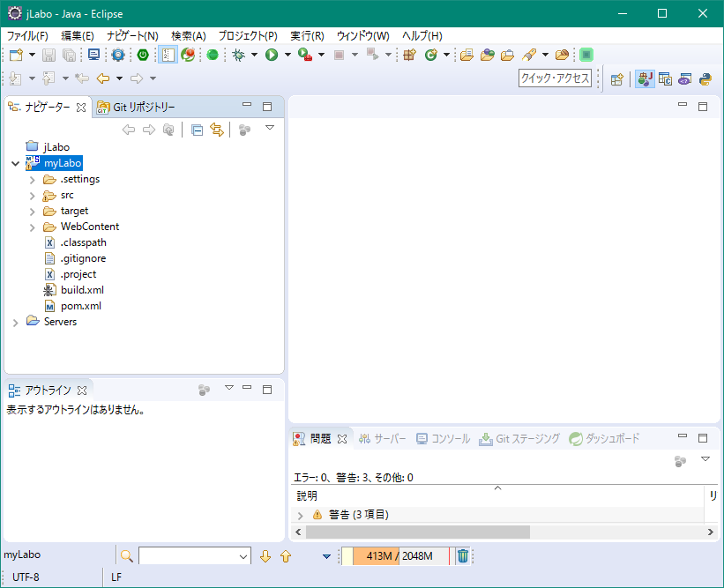This screenshot has width=724, height=588.
Task: Switch to the PyDev python perspective
Action: coord(705,79)
